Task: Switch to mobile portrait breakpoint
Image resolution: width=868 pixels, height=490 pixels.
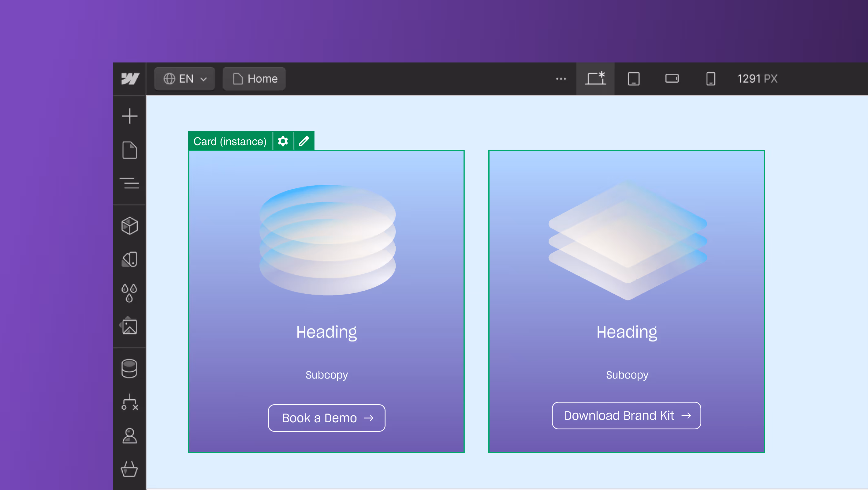Action: tap(711, 79)
